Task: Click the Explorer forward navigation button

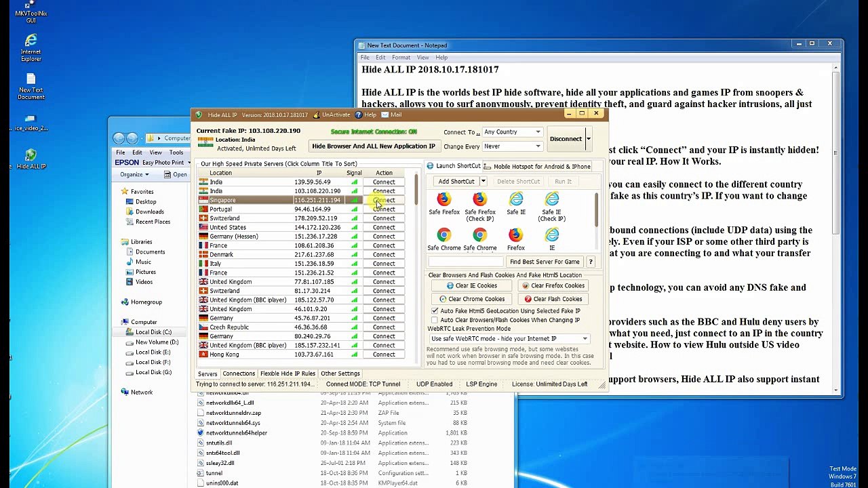Action: click(x=132, y=138)
